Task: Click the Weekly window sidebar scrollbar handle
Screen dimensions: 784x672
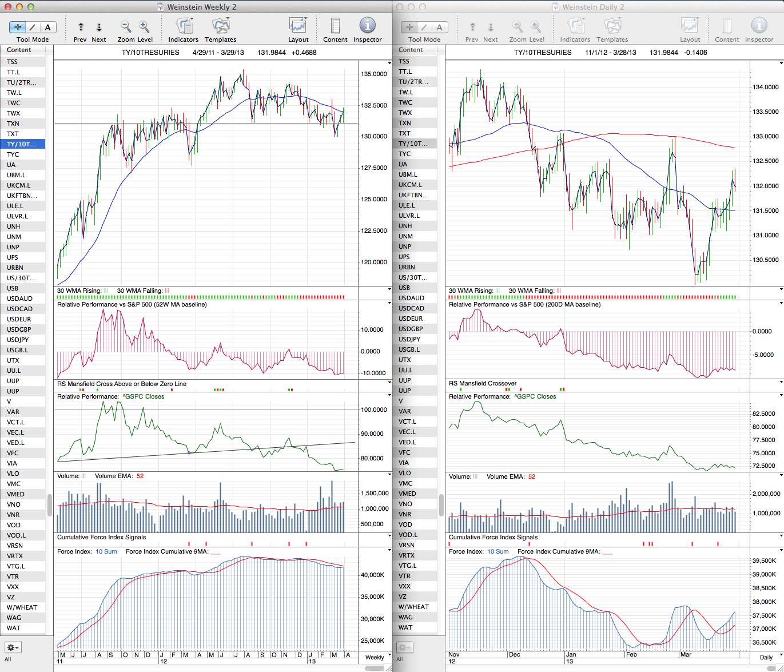Action: (50, 505)
